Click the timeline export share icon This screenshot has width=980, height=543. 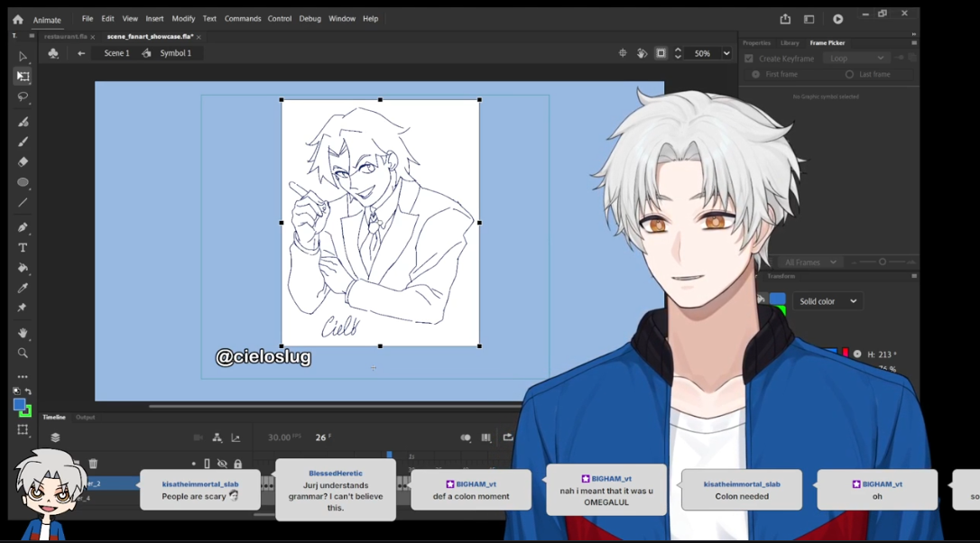(x=507, y=437)
